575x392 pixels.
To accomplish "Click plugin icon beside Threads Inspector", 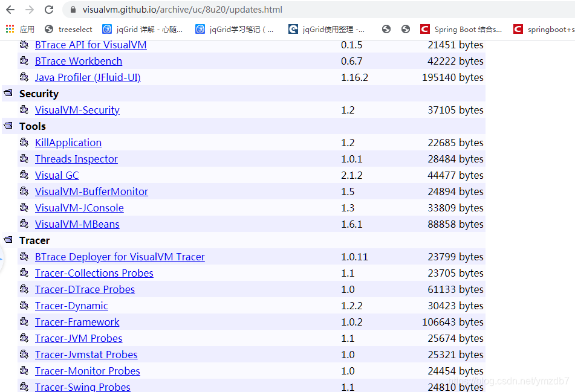I will 24,158.
